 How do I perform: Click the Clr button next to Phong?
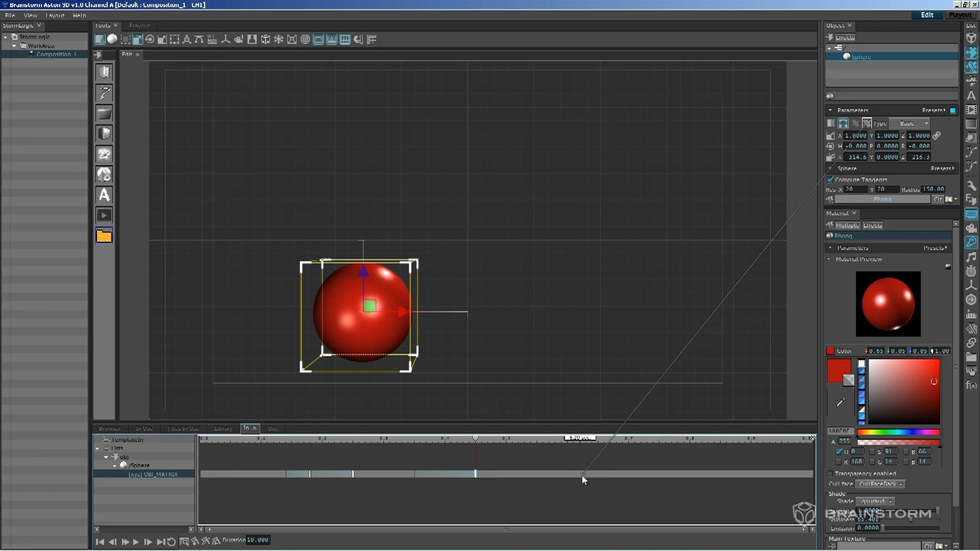point(938,199)
